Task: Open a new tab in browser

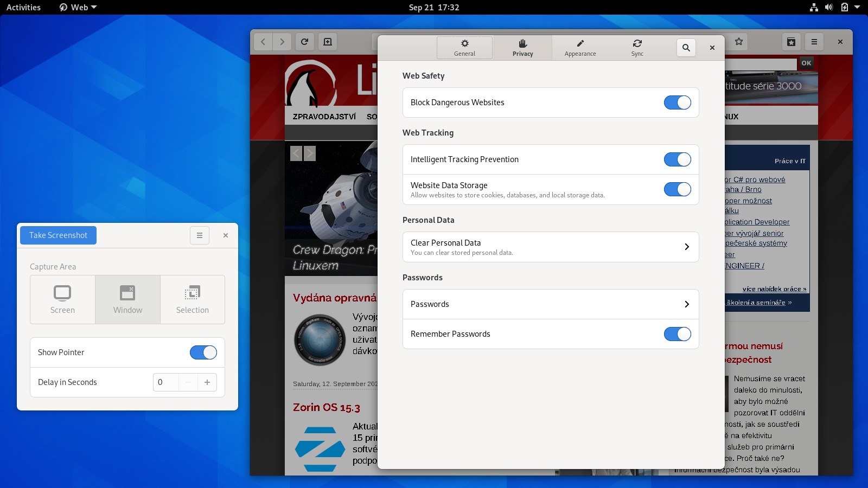Action: click(x=328, y=42)
